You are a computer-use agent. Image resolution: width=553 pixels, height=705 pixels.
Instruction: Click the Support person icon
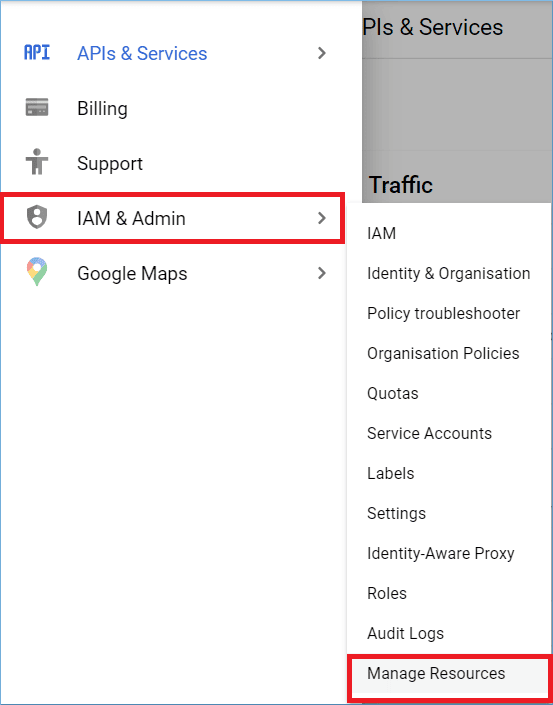37,162
